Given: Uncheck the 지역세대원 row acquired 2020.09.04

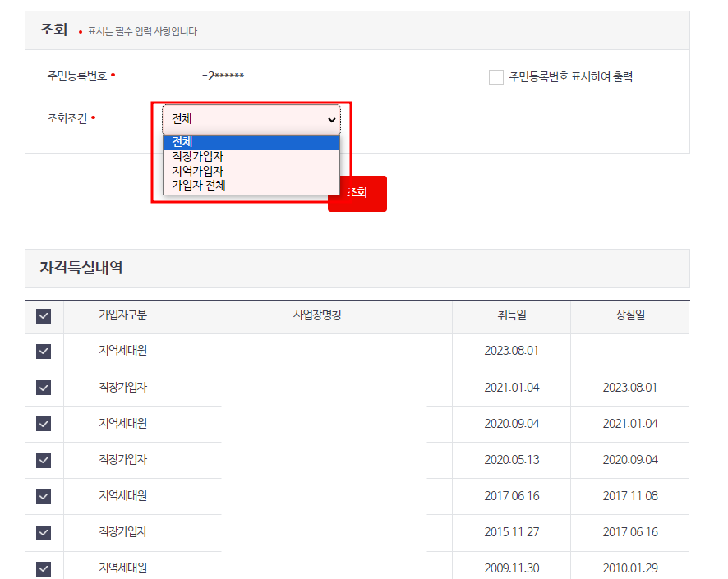Looking at the screenshot, I should point(43,423).
